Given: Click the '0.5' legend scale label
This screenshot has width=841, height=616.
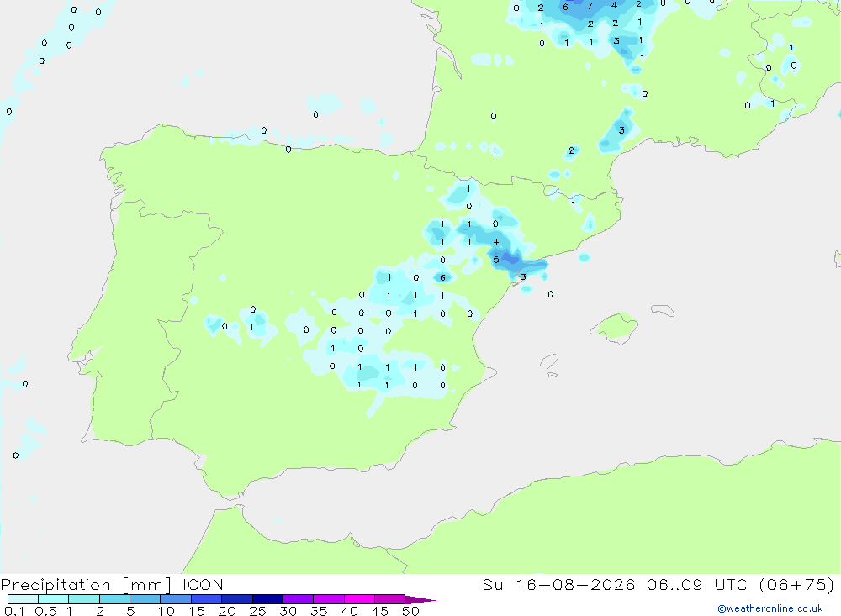Looking at the screenshot, I should [45, 611].
